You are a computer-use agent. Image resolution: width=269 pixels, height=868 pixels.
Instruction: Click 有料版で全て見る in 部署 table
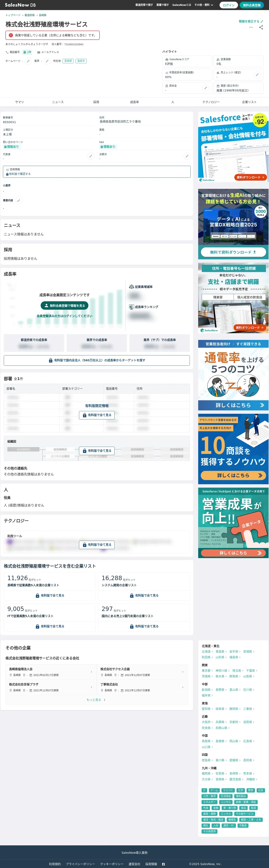coord(97,415)
